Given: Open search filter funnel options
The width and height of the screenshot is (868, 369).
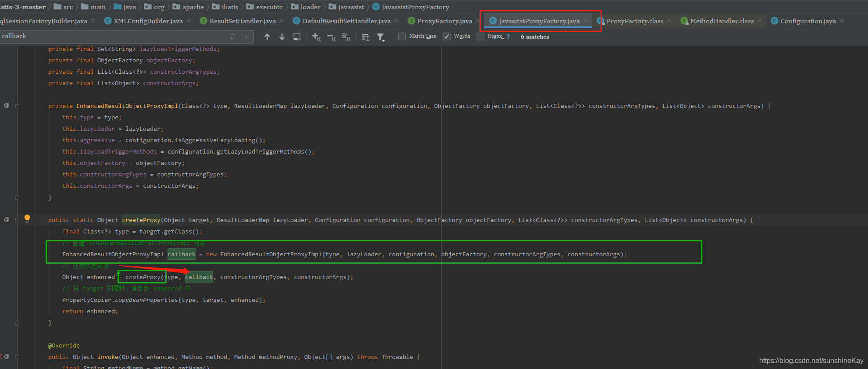Looking at the screenshot, I should tap(381, 37).
